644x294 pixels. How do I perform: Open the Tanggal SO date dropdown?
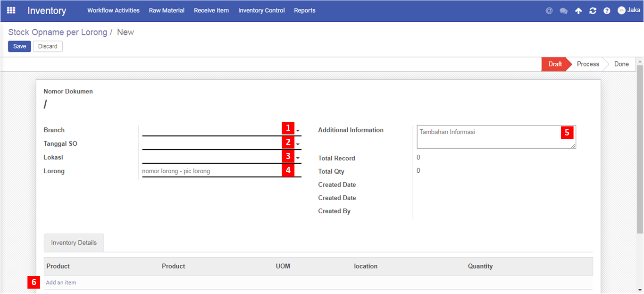click(x=298, y=144)
